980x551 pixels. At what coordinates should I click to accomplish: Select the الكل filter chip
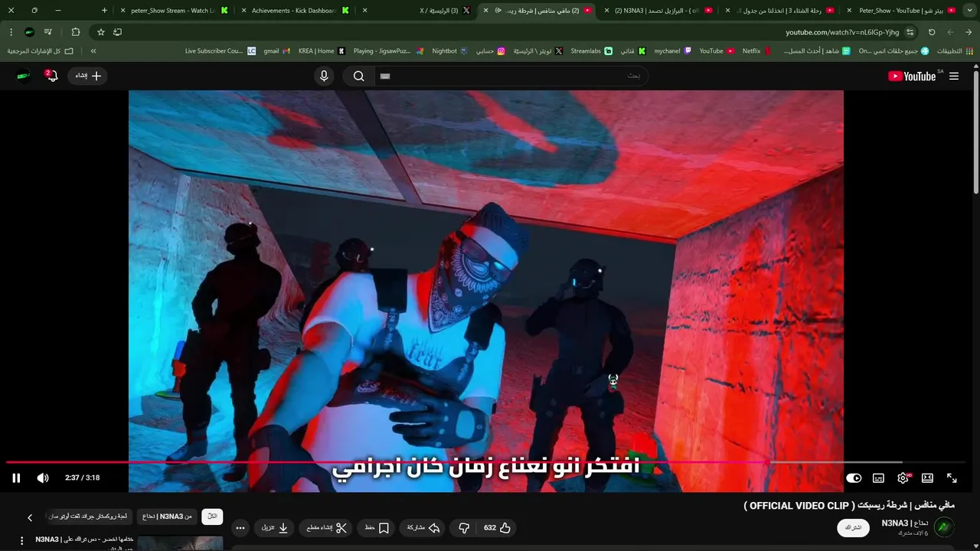212,517
